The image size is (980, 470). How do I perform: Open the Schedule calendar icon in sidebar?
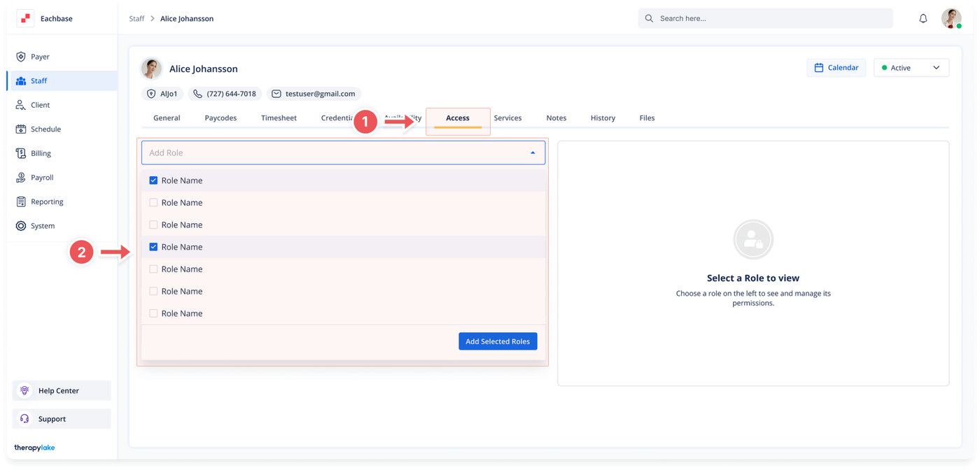click(21, 129)
